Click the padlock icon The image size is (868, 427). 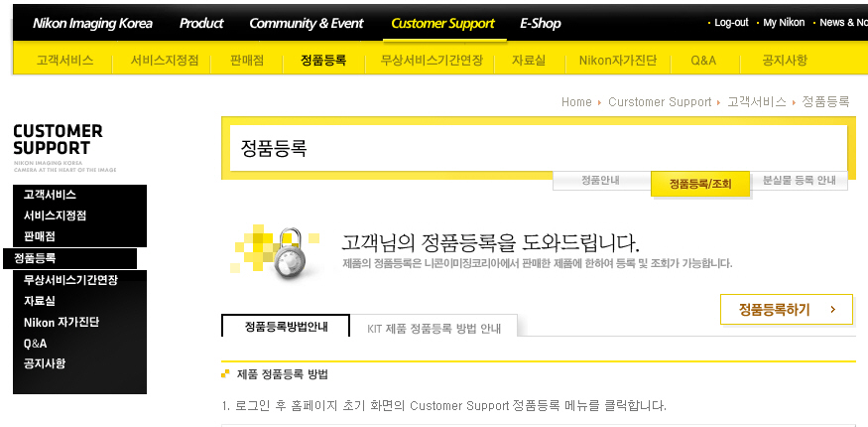coord(288,252)
